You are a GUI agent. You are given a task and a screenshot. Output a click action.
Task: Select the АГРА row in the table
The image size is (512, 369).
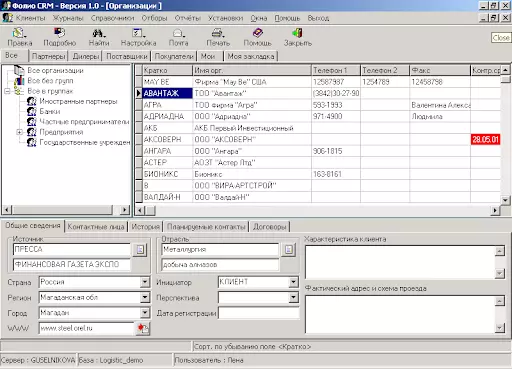tap(318, 105)
